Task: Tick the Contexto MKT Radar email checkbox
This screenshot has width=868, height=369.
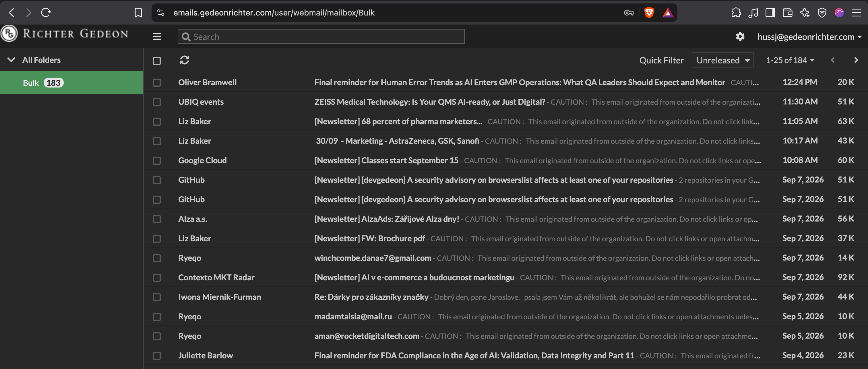Action: (157, 278)
